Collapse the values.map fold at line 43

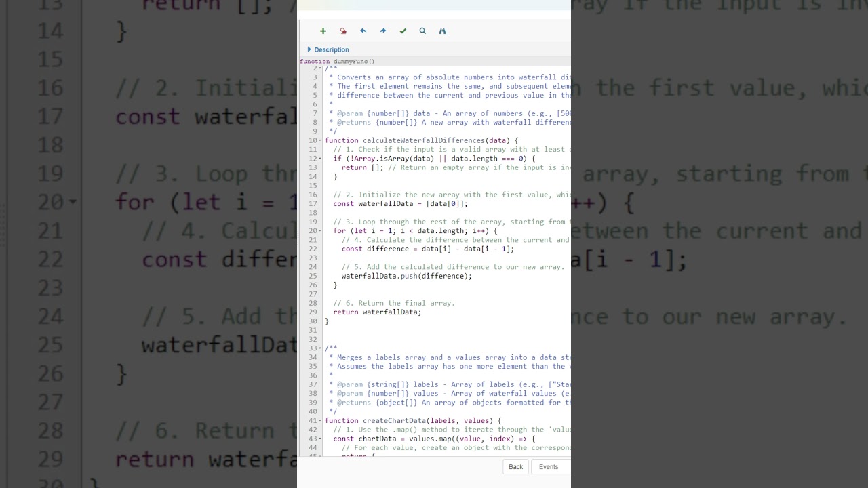pos(320,439)
